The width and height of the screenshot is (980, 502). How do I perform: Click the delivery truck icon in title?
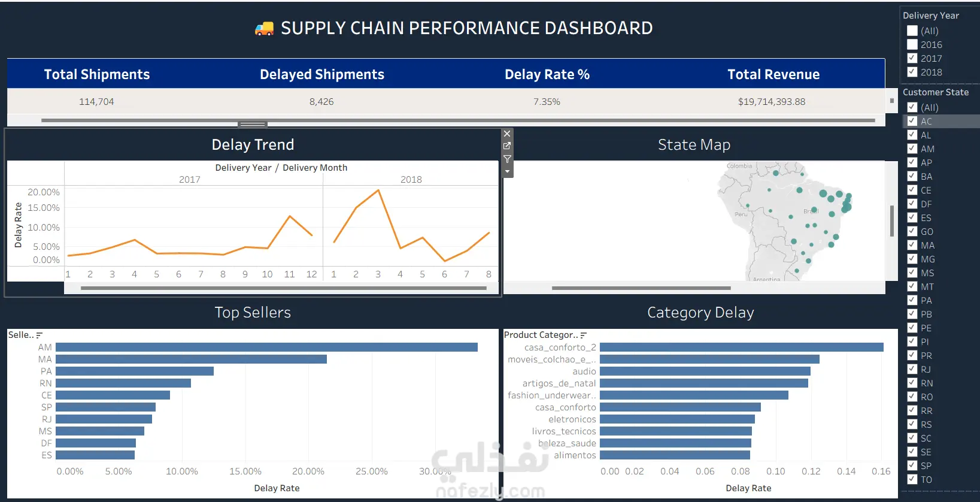[264, 28]
